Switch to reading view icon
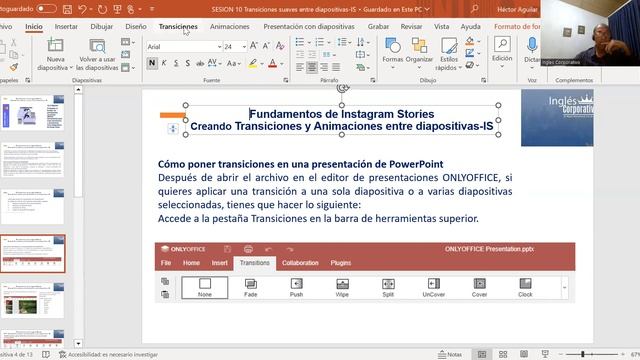The height and width of the screenshot is (360, 640). 524,354
